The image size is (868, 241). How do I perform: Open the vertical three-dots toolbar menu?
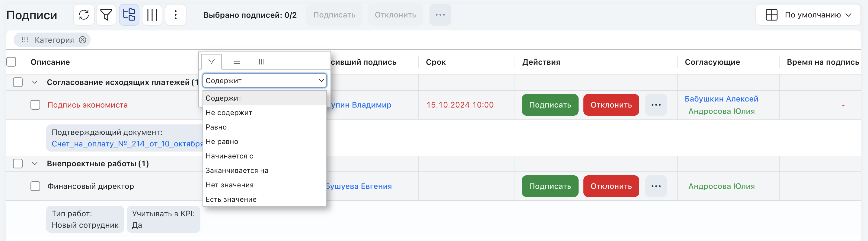pos(176,15)
